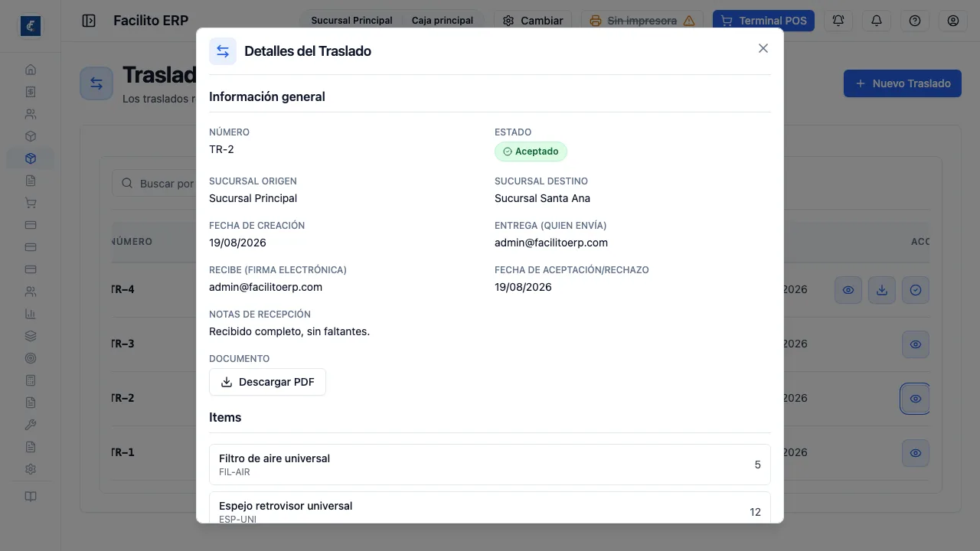Download the TR-4 transfer document
Viewport: 980px width, 551px height.
coord(882,290)
